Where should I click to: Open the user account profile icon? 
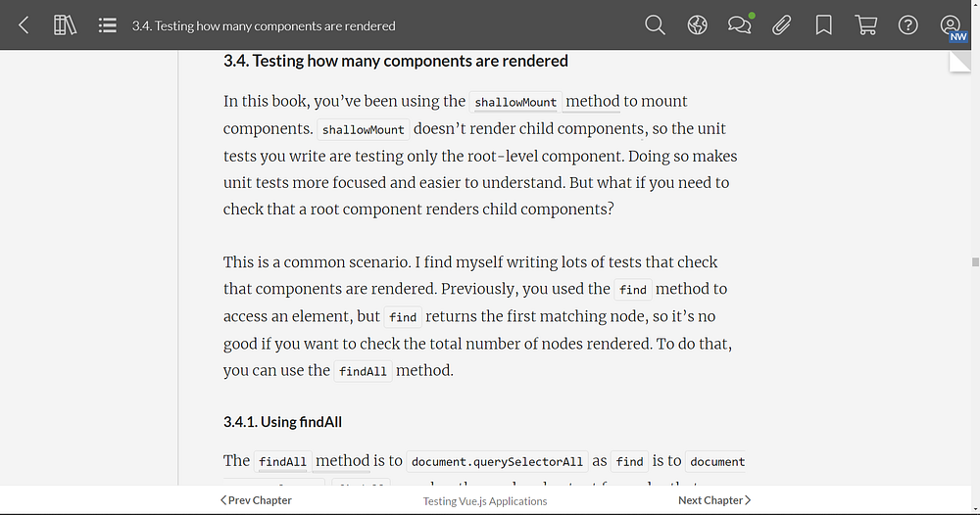(x=950, y=25)
